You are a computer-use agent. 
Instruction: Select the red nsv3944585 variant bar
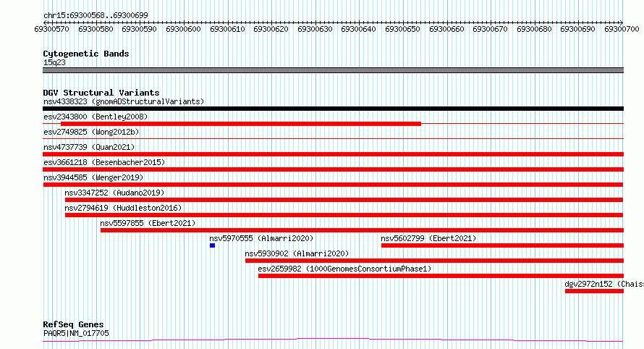333,185
